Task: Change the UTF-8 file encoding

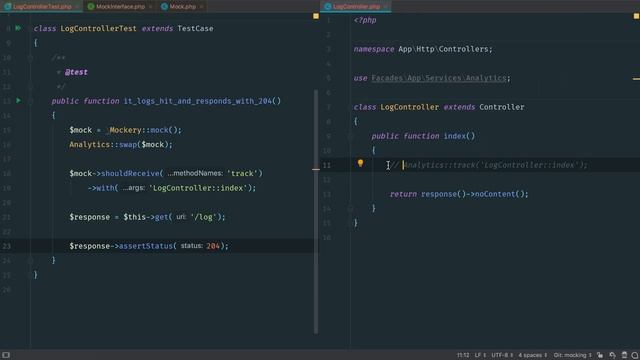Action: click(502, 355)
